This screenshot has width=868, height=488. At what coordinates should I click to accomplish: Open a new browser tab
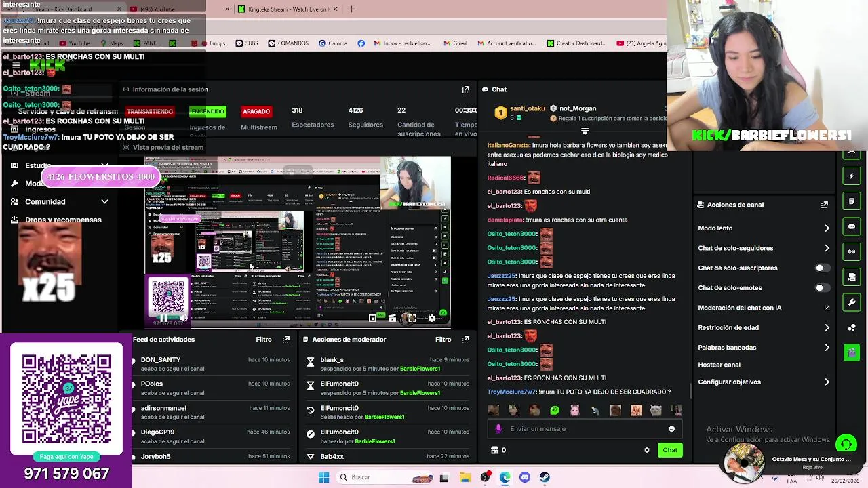point(351,9)
